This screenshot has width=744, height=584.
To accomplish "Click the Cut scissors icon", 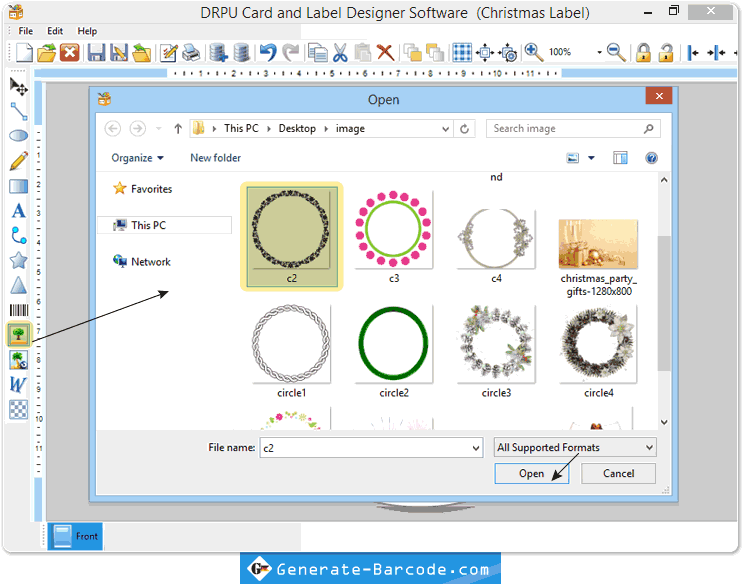I will pyautogui.click(x=340, y=52).
